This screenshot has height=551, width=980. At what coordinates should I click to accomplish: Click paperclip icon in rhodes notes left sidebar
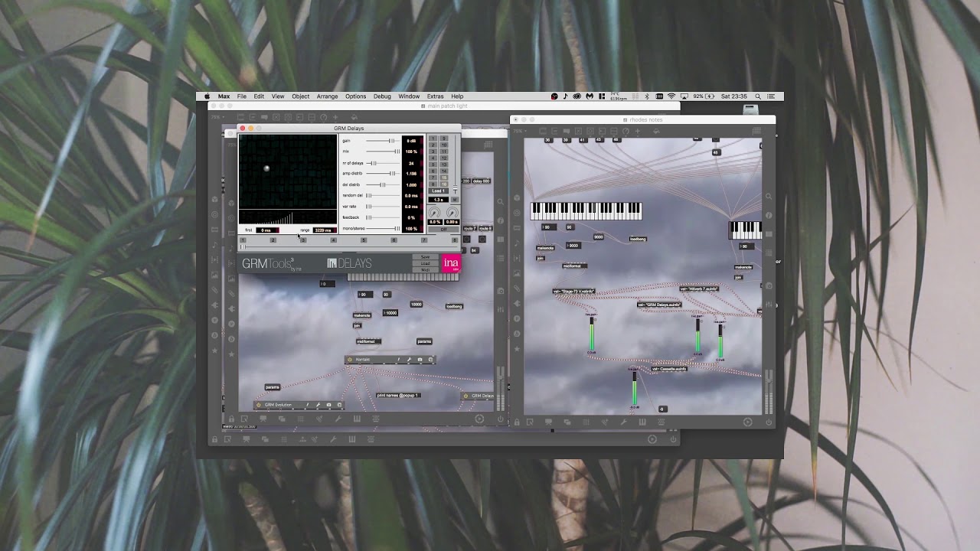pyautogui.click(x=517, y=288)
